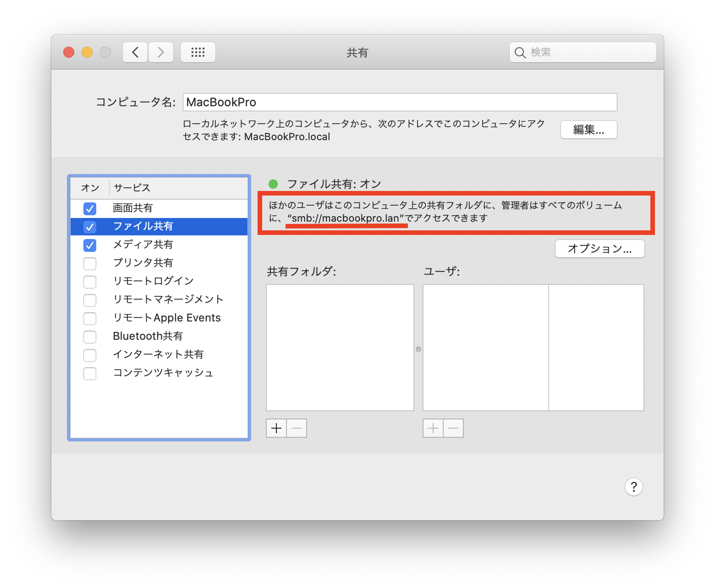Add a user with the plus button
715x588 pixels.
click(433, 428)
